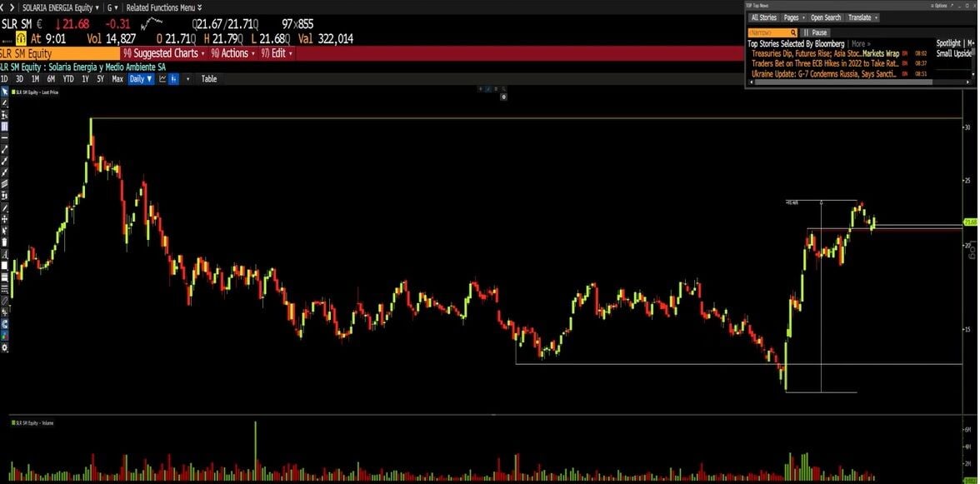Click the trash delete annotation icon
This screenshot has height=484, width=980.
point(5,242)
